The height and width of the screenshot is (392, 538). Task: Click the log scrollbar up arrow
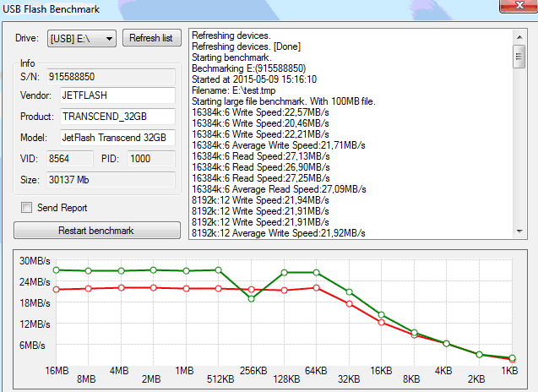coord(519,36)
